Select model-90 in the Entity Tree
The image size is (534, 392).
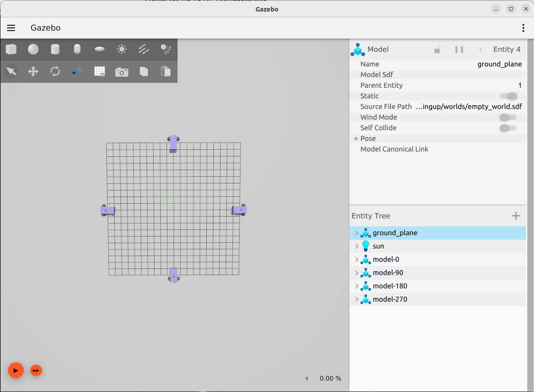point(438,273)
